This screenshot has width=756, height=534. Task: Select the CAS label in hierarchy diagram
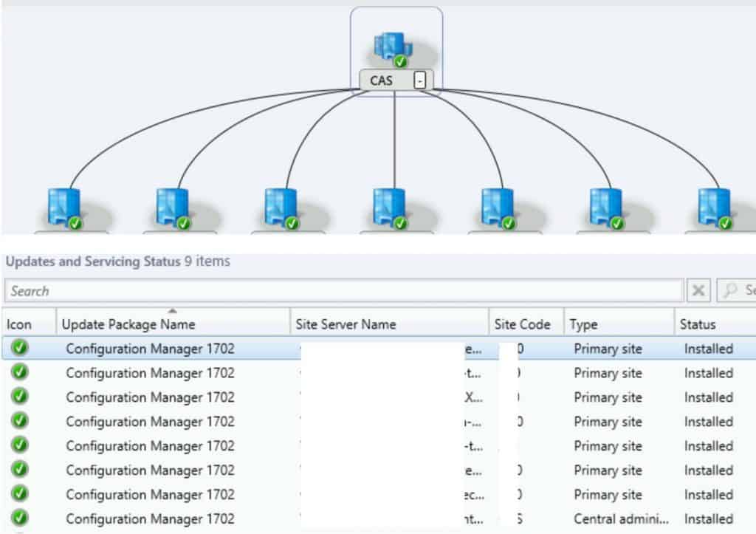pyautogui.click(x=381, y=81)
